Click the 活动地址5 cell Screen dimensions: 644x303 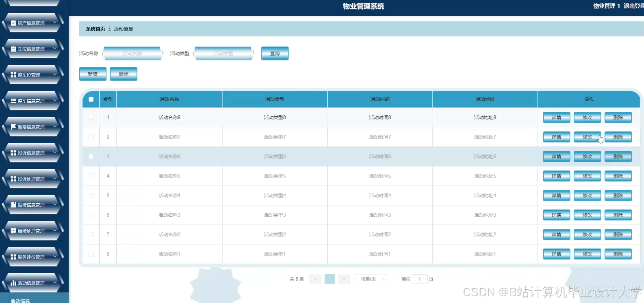click(485, 176)
